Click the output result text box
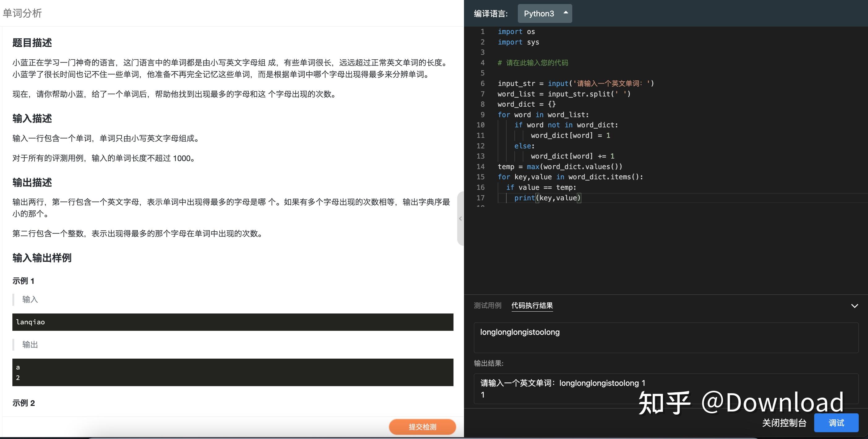The width and height of the screenshot is (868, 439). pyautogui.click(x=666, y=389)
